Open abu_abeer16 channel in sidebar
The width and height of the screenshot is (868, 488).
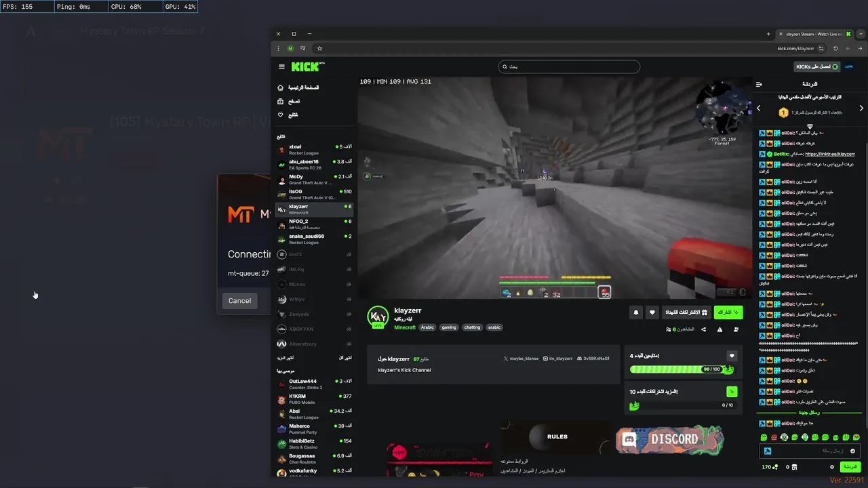(x=315, y=165)
